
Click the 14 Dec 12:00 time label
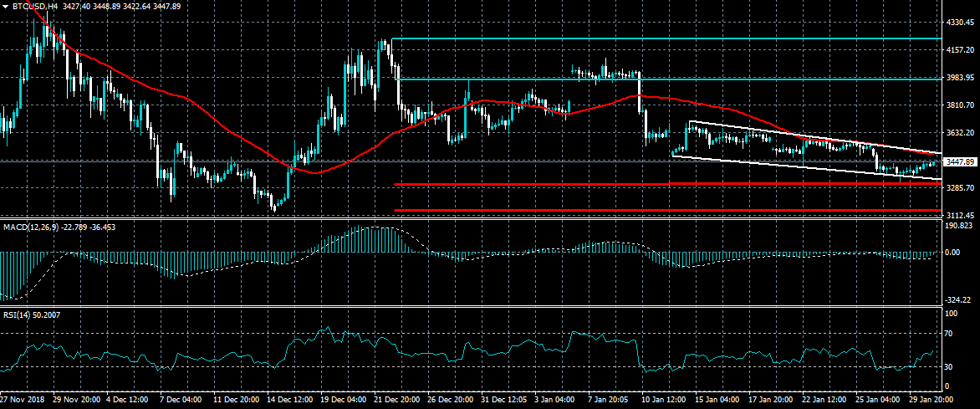point(288,399)
